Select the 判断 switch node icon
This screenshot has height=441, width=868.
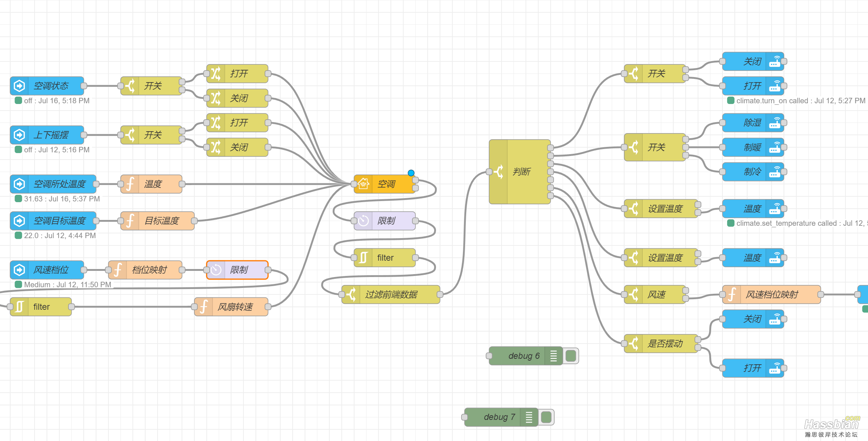(498, 172)
